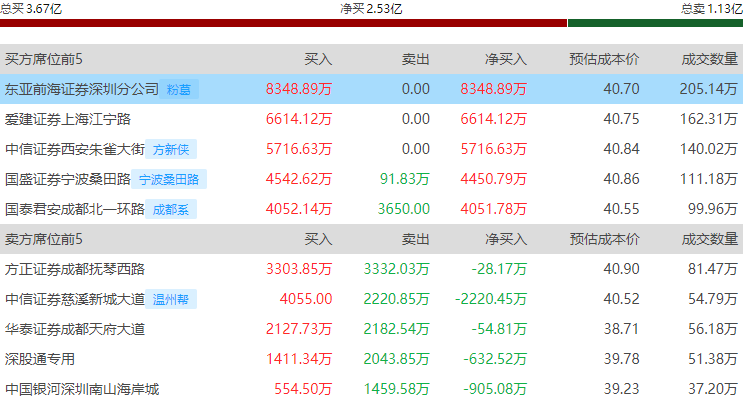Click the 总卖 1.13亿 label
Viewport: 743px width, 400px height.
[712, 9]
